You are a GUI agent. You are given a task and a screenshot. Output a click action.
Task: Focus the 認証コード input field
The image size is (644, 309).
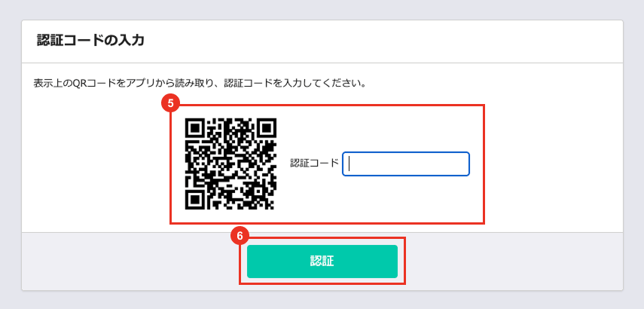coord(406,164)
